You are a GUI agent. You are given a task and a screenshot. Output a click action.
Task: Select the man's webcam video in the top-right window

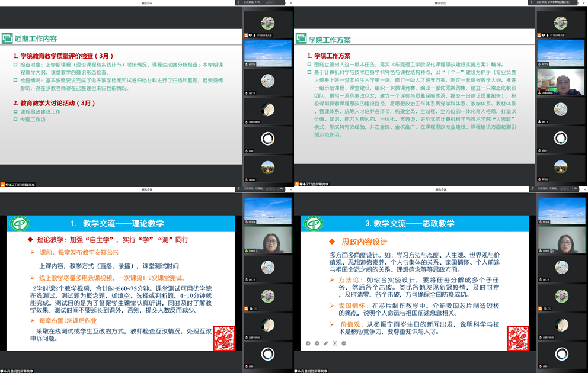click(x=561, y=82)
